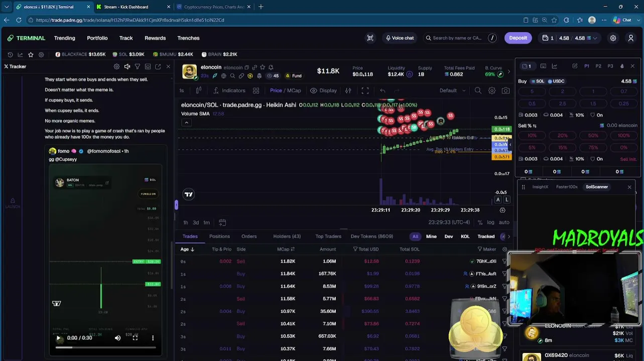The height and width of the screenshot is (361, 644).
Task: Buy with the 0.25 quick amount
Action: pos(623,104)
